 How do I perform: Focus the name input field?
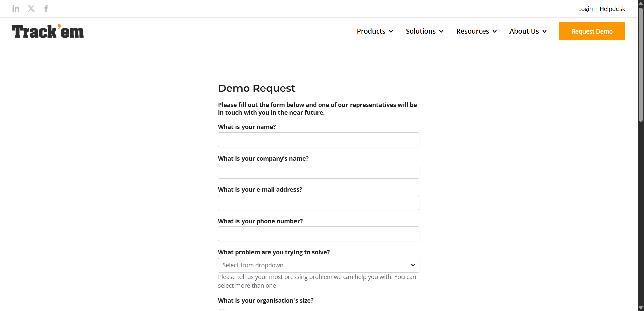point(319,140)
